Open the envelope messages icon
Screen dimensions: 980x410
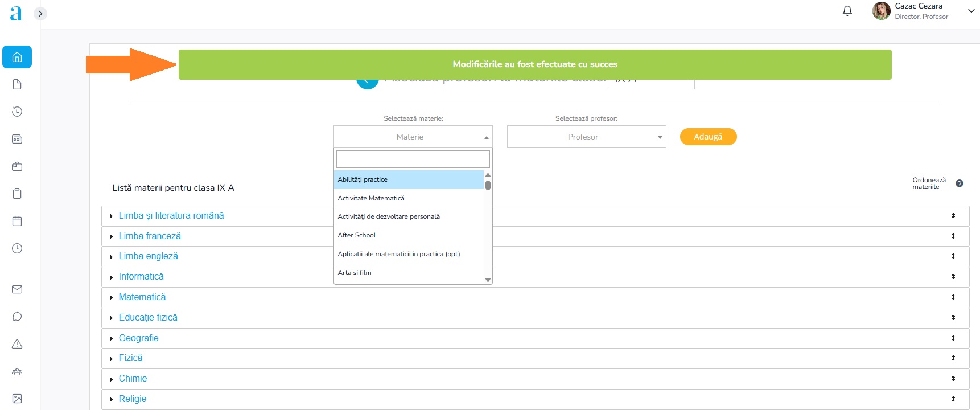pyautogui.click(x=17, y=289)
